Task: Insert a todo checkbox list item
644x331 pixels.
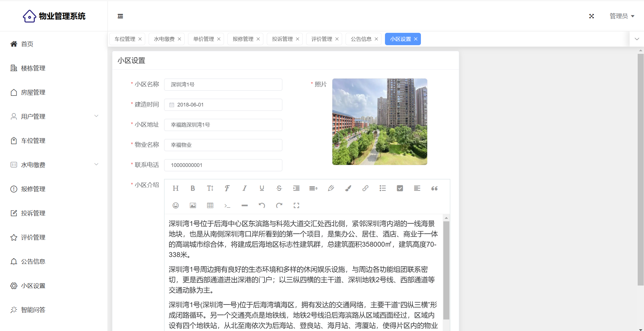Action: [400, 188]
